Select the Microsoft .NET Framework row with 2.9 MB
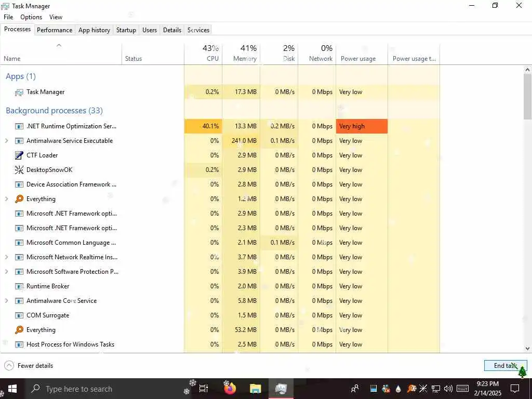The image size is (532, 399). click(x=220, y=214)
